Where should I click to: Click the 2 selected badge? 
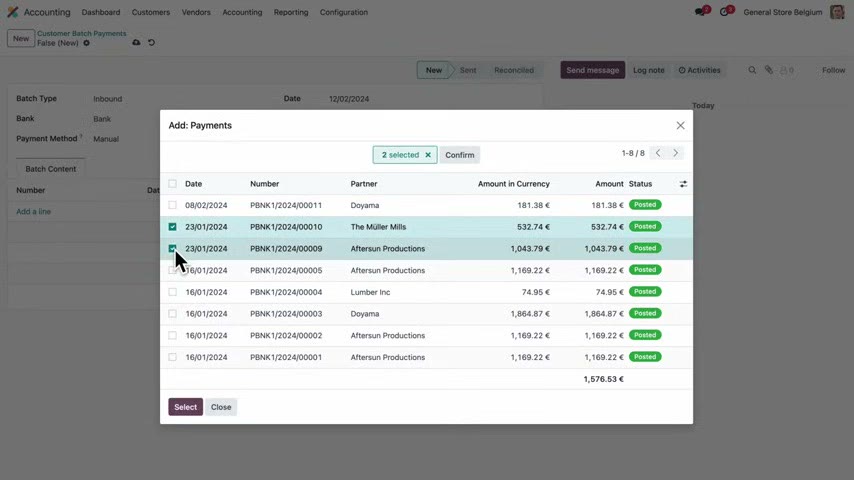point(405,155)
